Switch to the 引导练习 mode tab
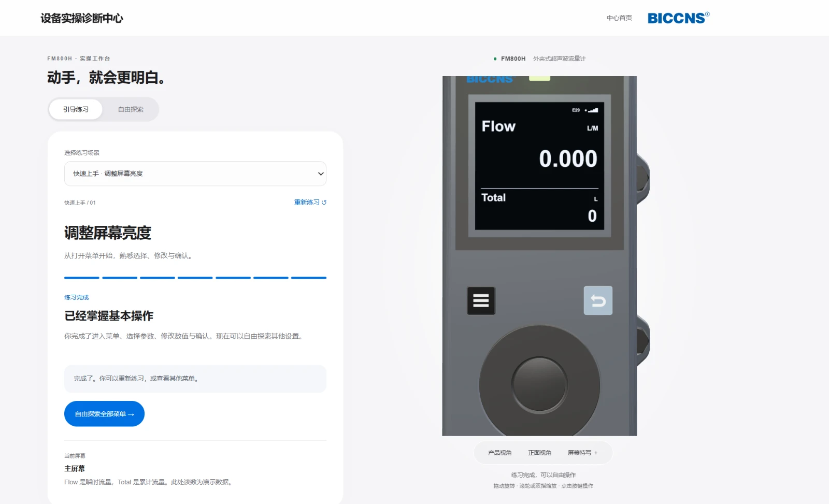829x504 pixels. coord(76,109)
